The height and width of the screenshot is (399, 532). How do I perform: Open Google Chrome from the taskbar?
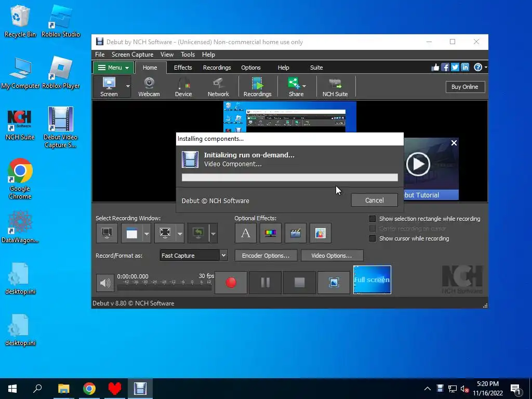point(89,389)
